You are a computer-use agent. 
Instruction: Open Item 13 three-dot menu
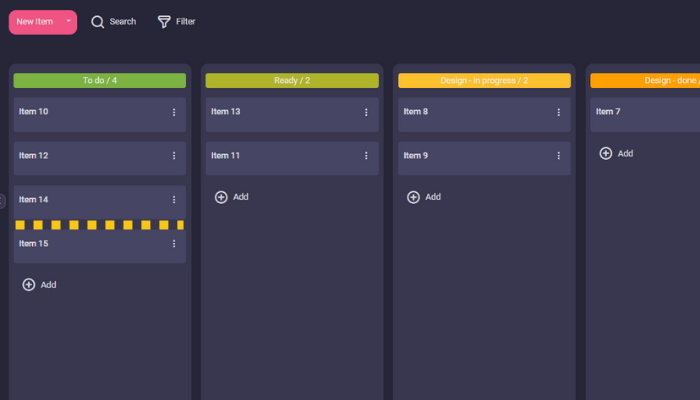tap(366, 112)
